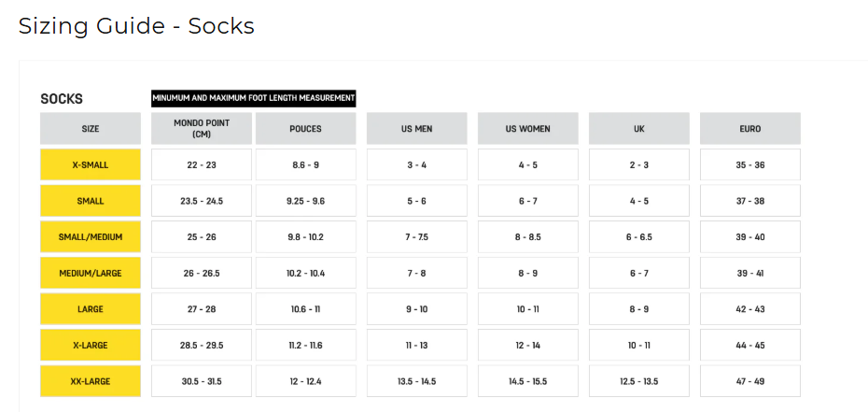Click the Sizing Guide - Socks heading
This screenshot has width=868, height=412.
click(x=136, y=26)
